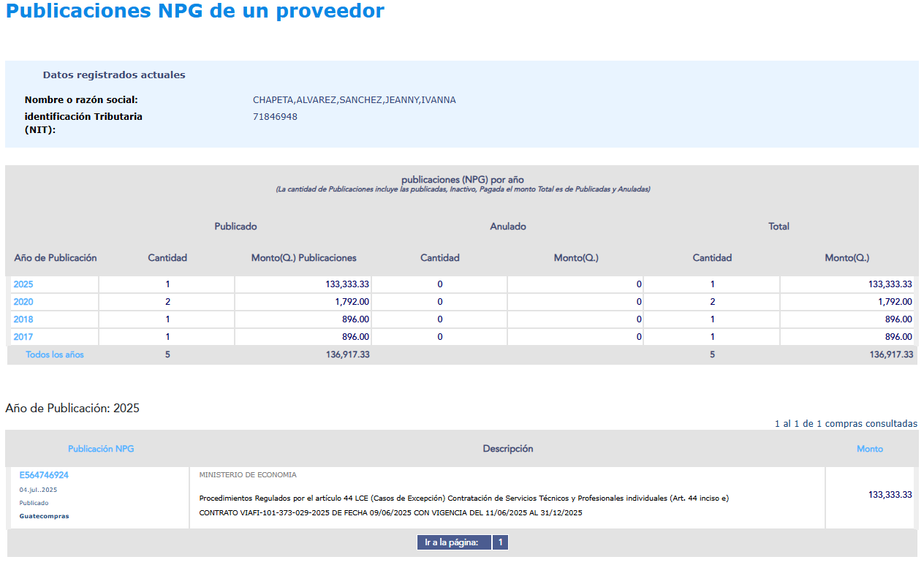This screenshot has width=924, height=565.
Task: Click the CONTRATO VIAFI-101-373-029-2025 description text
Action: coord(390,513)
